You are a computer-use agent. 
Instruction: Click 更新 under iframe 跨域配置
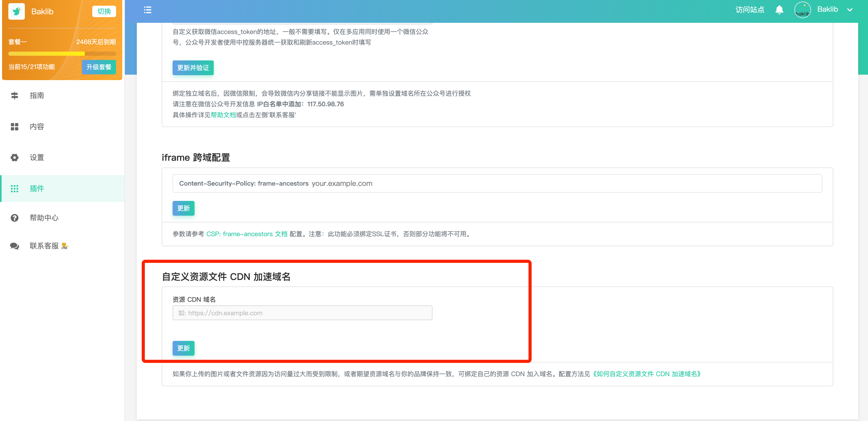pos(183,208)
